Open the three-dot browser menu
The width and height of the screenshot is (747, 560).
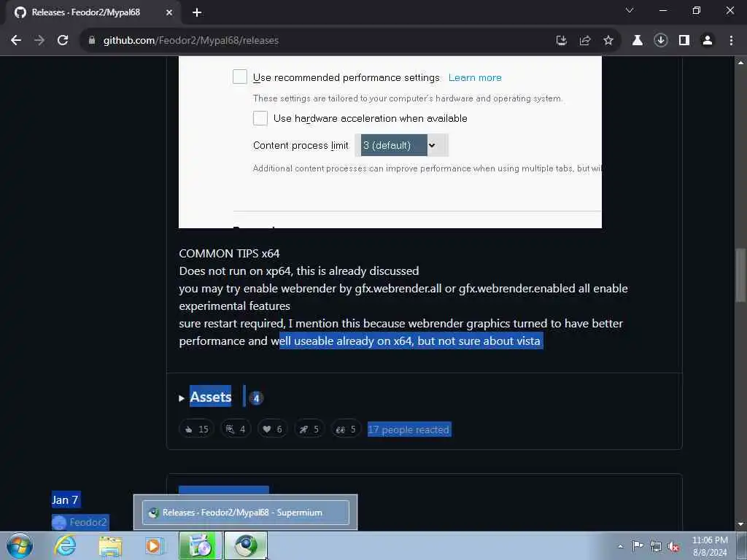click(x=731, y=41)
